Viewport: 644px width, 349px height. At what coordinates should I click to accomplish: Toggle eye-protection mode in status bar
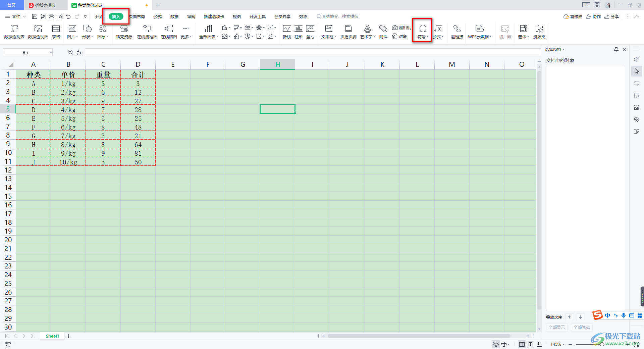(x=496, y=344)
